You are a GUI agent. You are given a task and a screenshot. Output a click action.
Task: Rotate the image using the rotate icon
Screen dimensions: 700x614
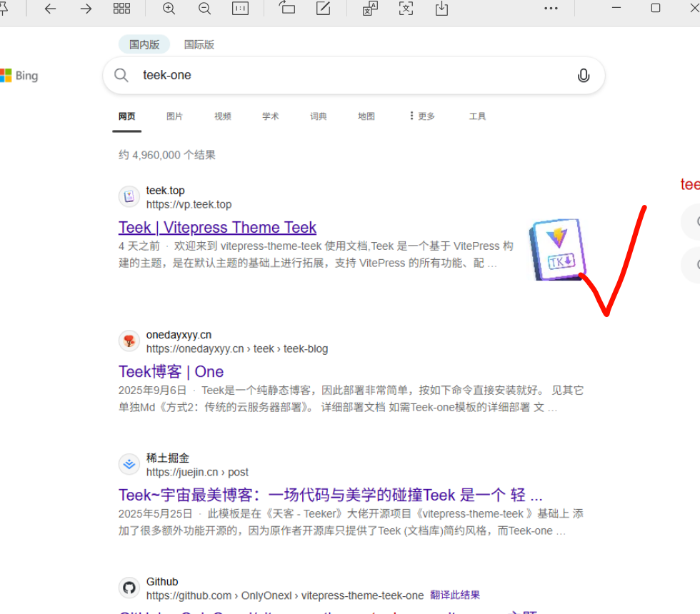[287, 9]
